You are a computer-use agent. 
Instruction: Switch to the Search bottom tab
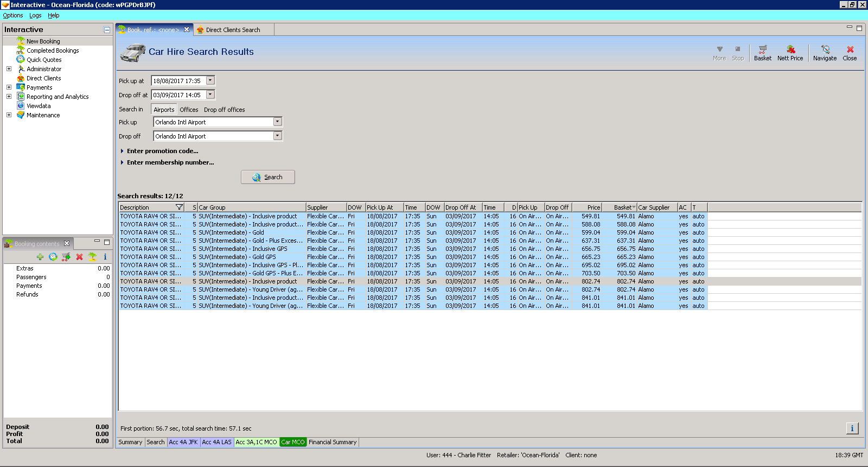tap(156, 442)
